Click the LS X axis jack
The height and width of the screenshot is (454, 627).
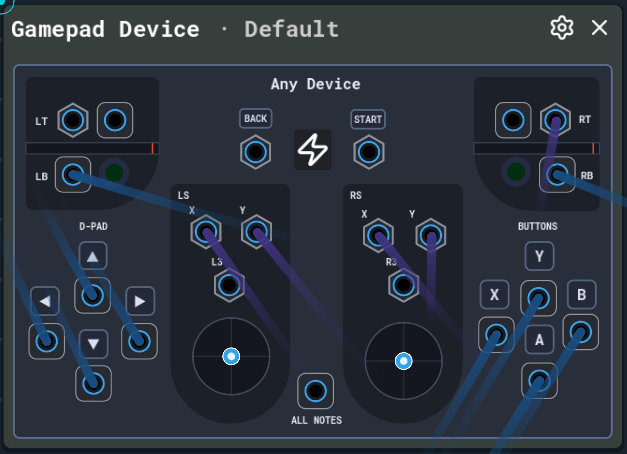point(206,232)
